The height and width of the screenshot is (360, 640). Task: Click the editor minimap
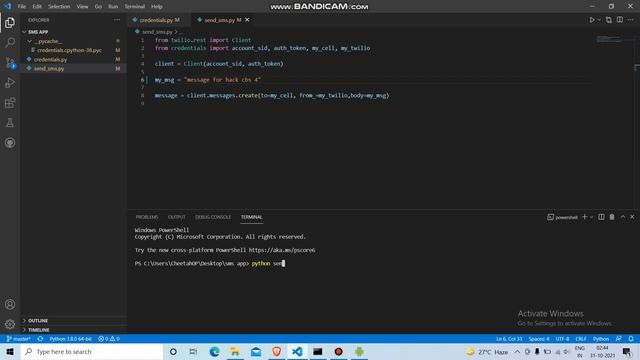point(613,40)
